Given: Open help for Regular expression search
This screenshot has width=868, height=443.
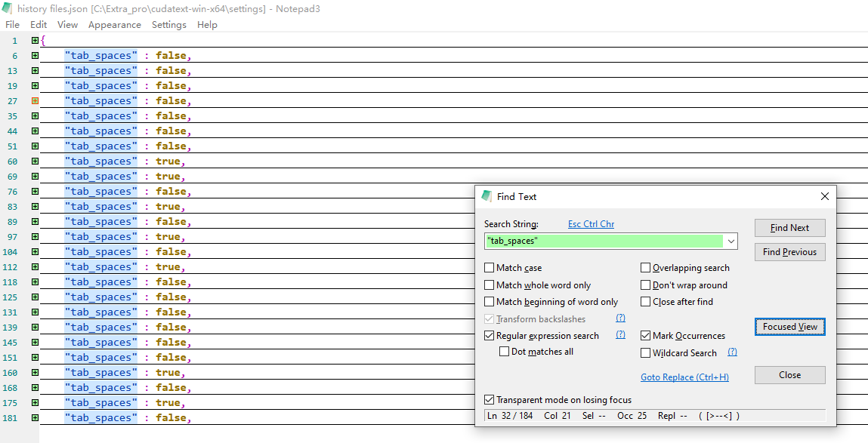Looking at the screenshot, I should tap(620, 335).
